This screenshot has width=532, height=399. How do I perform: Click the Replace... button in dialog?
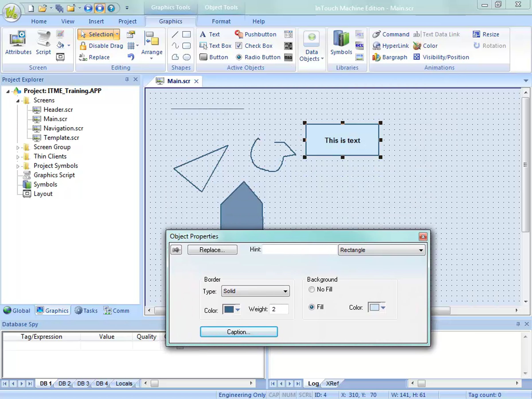coord(212,250)
